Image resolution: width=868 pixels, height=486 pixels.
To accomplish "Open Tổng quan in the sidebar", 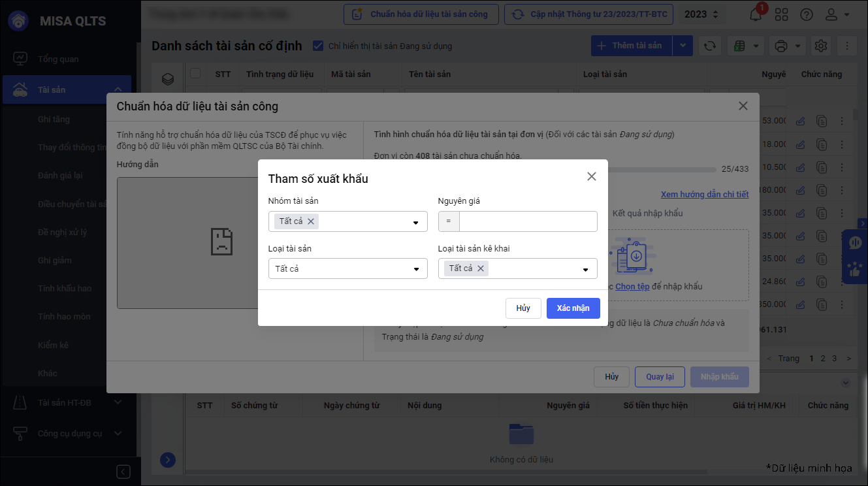I will [x=58, y=59].
